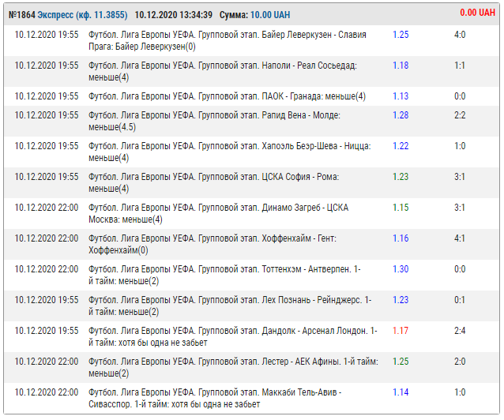Viewport: 504px width, 420px height.
Task: Click the red 0.00 UAH payout
Action: [477, 13]
